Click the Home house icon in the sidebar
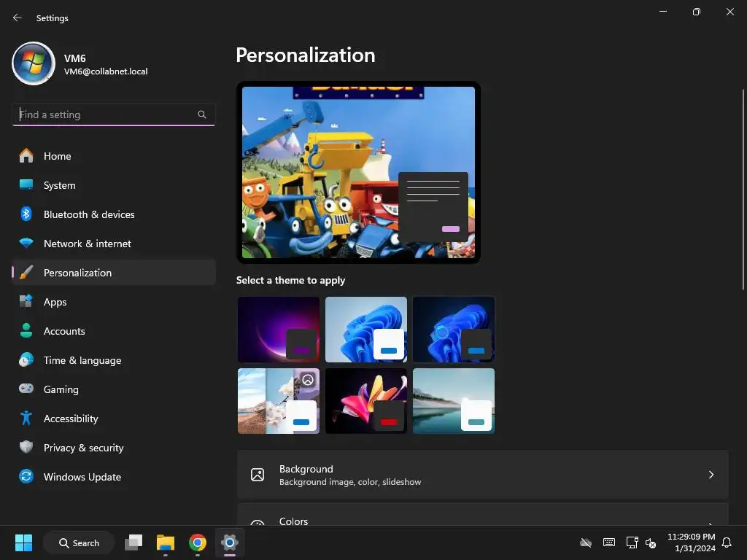This screenshot has width=747, height=560. (x=26, y=156)
